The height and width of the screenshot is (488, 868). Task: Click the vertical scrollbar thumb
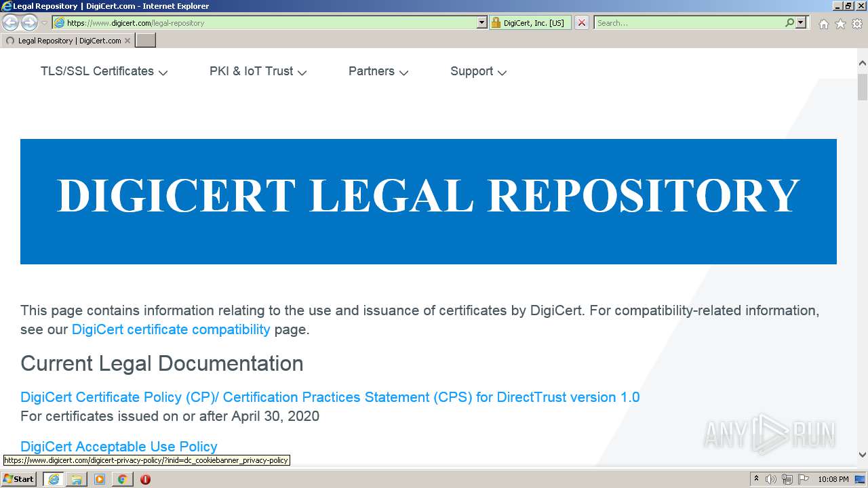862,87
